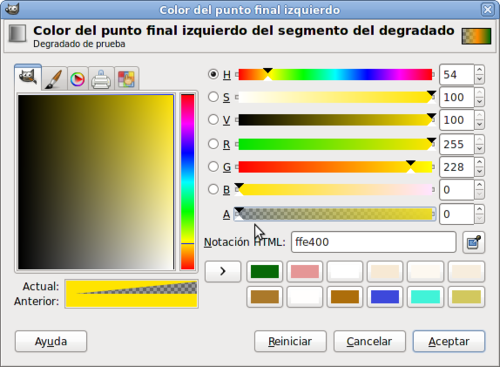Pick the dark green history swatch
Image resolution: width=500 pixels, height=367 pixels.
pyautogui.click(x=265, y=271)
